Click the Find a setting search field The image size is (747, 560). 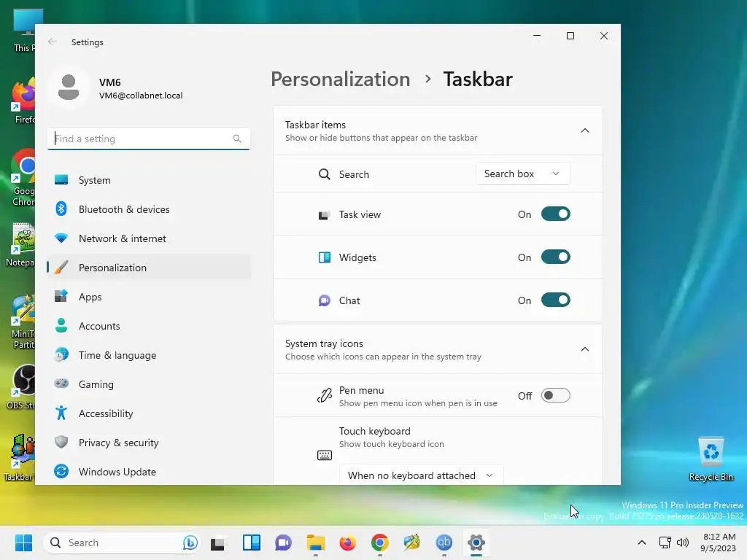pyautogui.click(x=149, y=139)
